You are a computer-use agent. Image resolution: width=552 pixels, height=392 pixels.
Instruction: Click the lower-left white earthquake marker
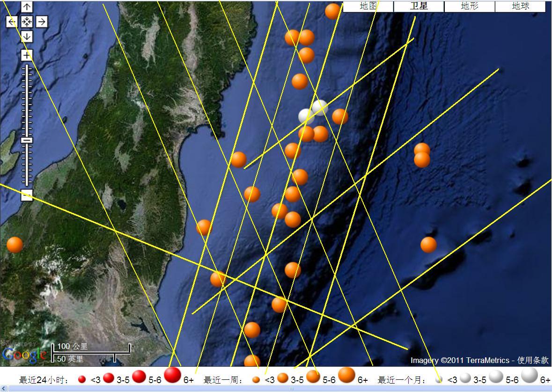coord(306,116)
